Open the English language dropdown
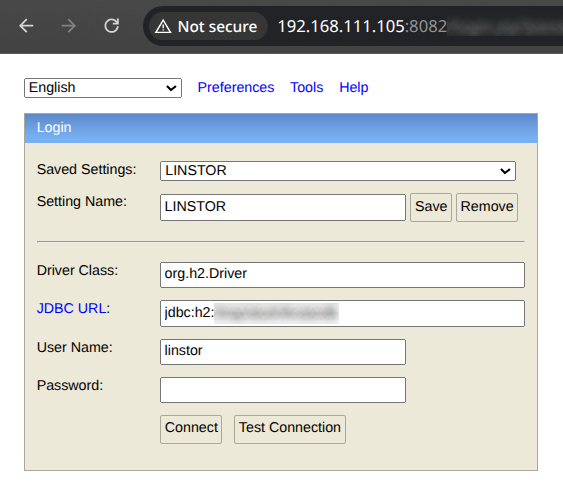This screenshot has height=502, width=563. pyautogui.click(x=103, y=88)
